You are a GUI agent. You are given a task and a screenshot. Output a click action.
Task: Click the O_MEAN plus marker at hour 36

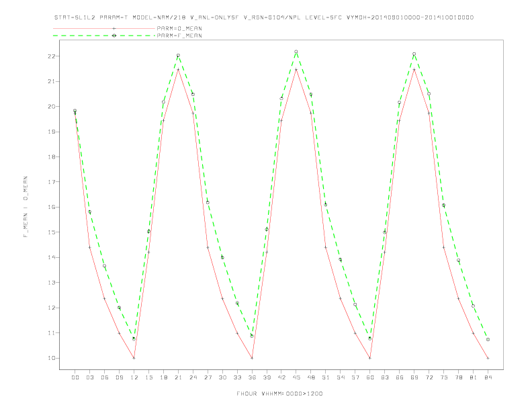(x=252, y=358)
